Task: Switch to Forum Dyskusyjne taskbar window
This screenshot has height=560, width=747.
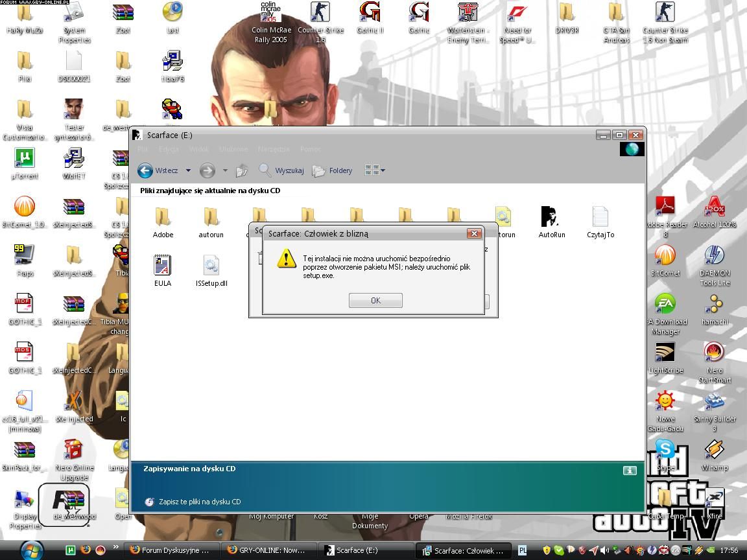Action: (x=169, y=550)
